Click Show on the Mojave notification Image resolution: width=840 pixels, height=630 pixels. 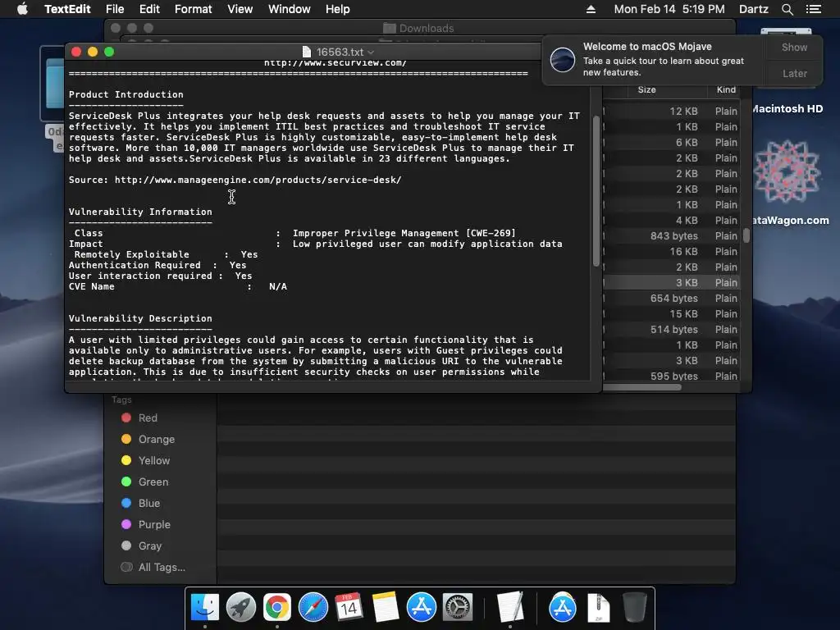click(794, 47)
